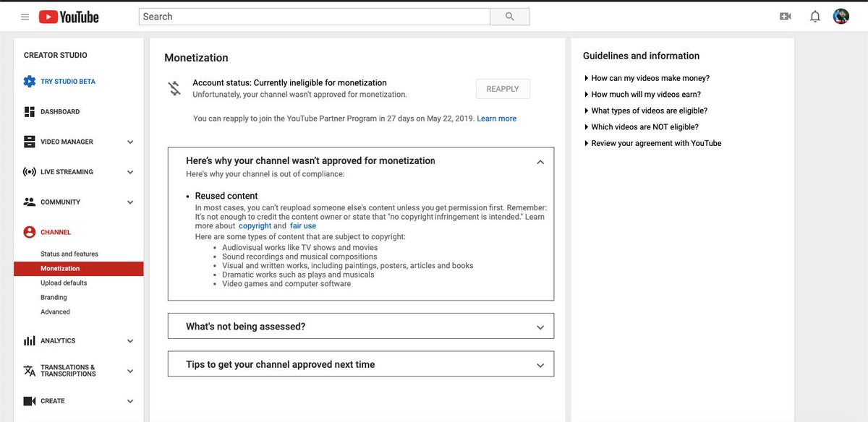Click 'What's not being assessed?' heading
Image resolution: width=868 pixels, height=422 pixels.
tap(246, 327)
